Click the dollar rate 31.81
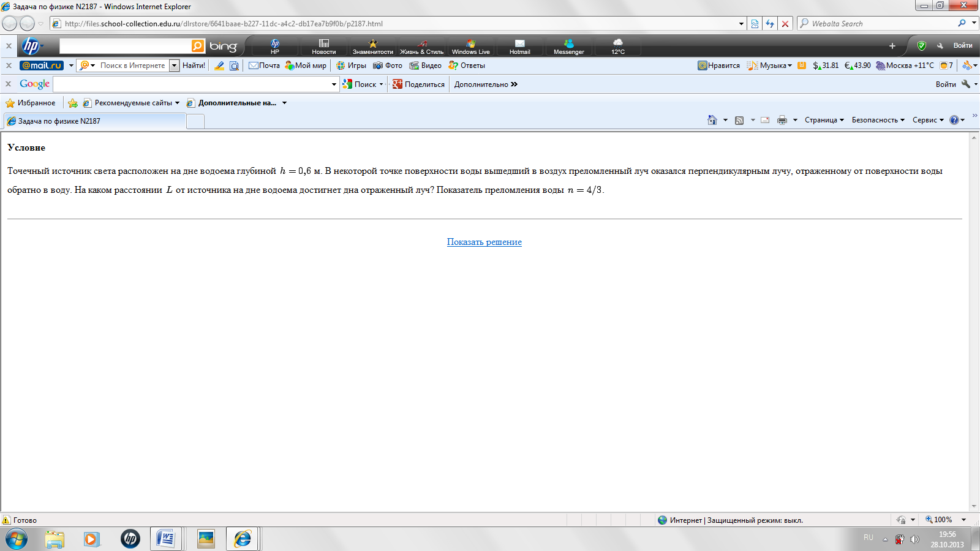Image resolution: width=980 pixels, height=551 pixels. 826,66
